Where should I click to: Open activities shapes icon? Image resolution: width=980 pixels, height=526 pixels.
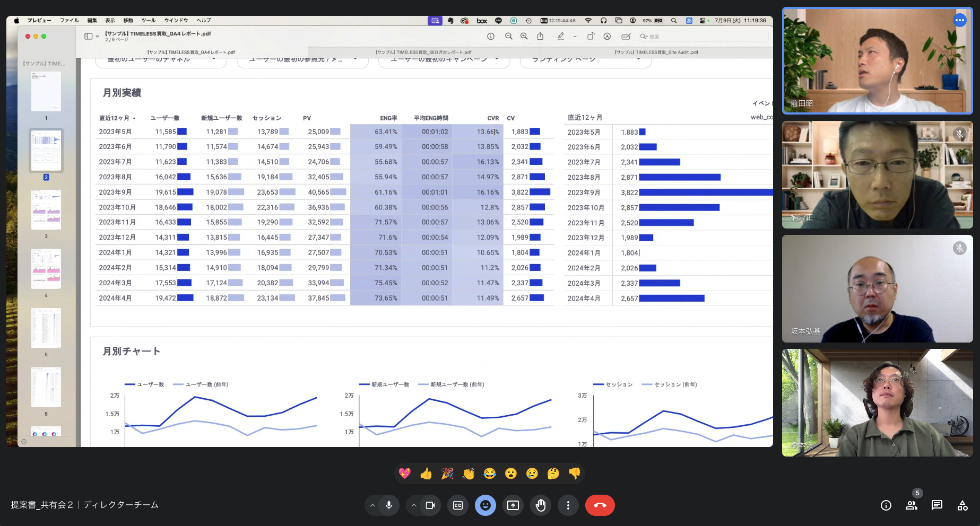tap(962, 505)
